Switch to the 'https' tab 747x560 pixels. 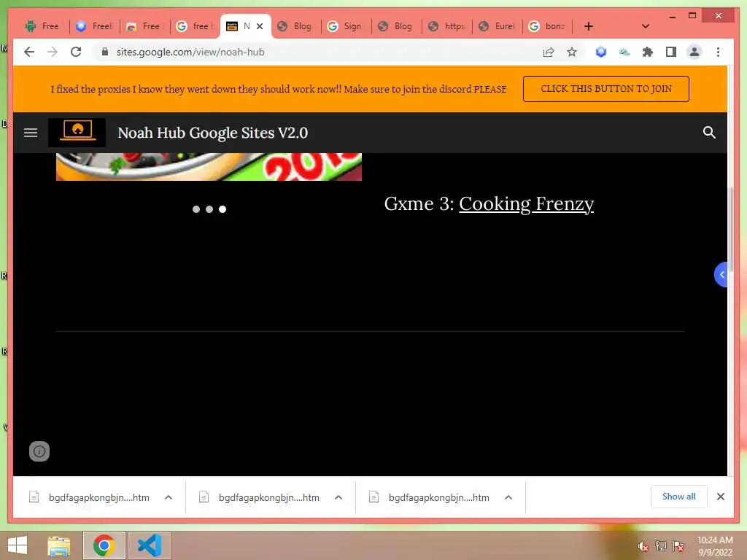447,26
